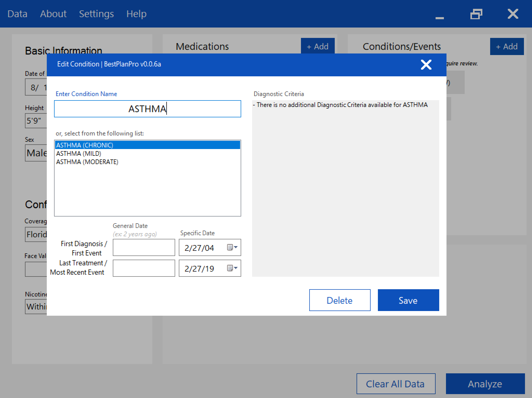Close the main application window
The width and height of the screenshot is (532, 398).
coord(513,14)
